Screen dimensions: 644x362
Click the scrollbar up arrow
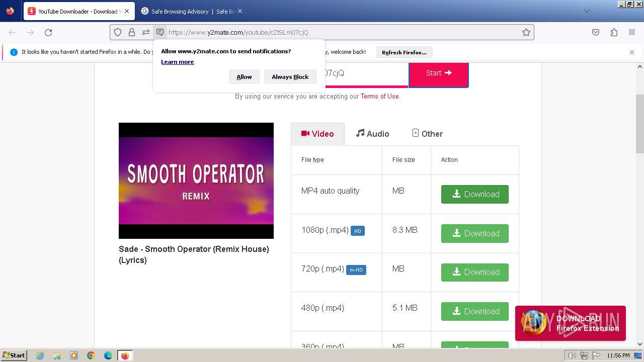[x=640, y=66]
